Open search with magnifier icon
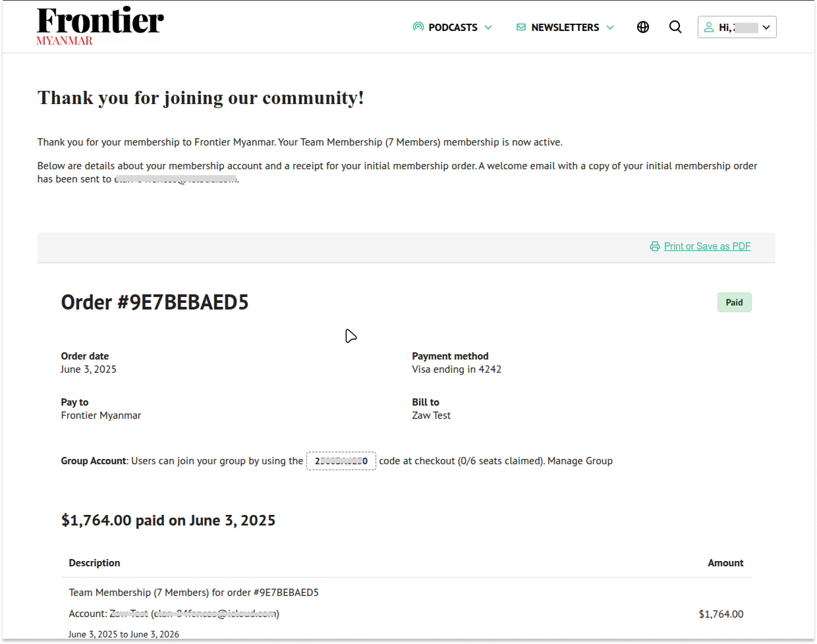The width and height of the screenshot is (817, 644). coord(675,27)
